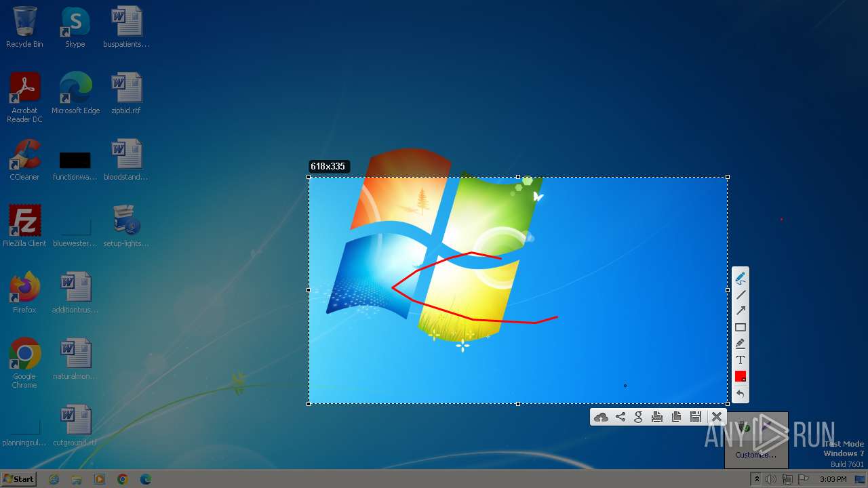
Task: Launch Internet Explorer from the taskbar
Action: (x=54, y=479)
